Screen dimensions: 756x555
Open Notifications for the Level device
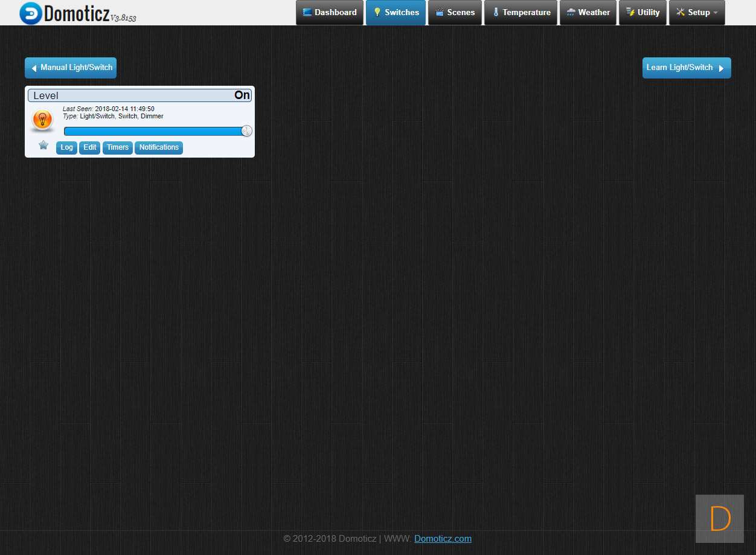159,147
